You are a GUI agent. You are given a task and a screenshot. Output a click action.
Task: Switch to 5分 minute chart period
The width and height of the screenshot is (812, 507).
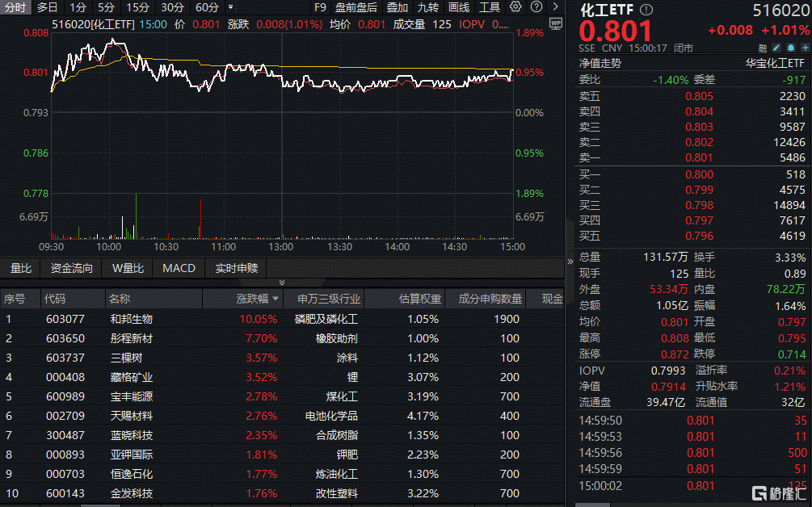point(106,7)
